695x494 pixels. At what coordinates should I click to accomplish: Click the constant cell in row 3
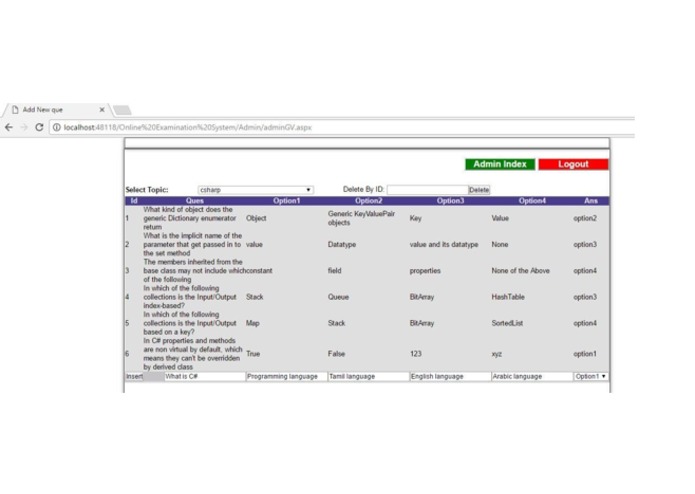(x=259, y=271)
